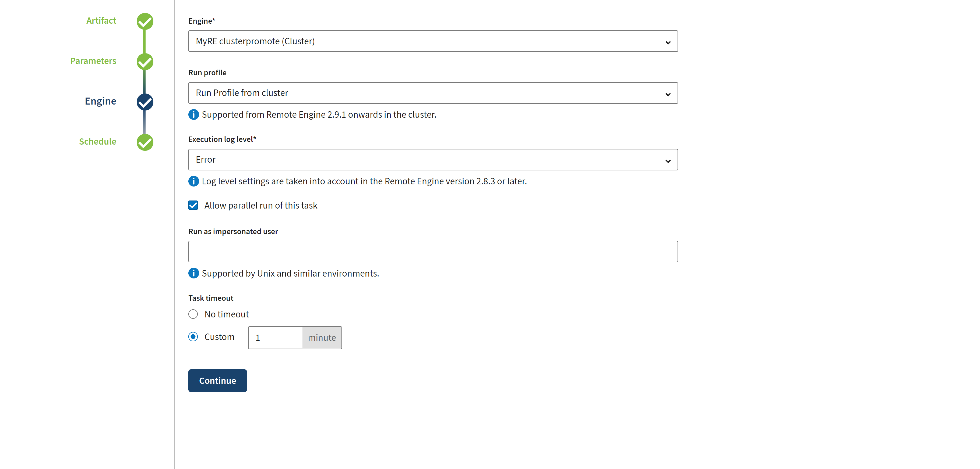Jump to the Schedule wizard step

[97, 141]
